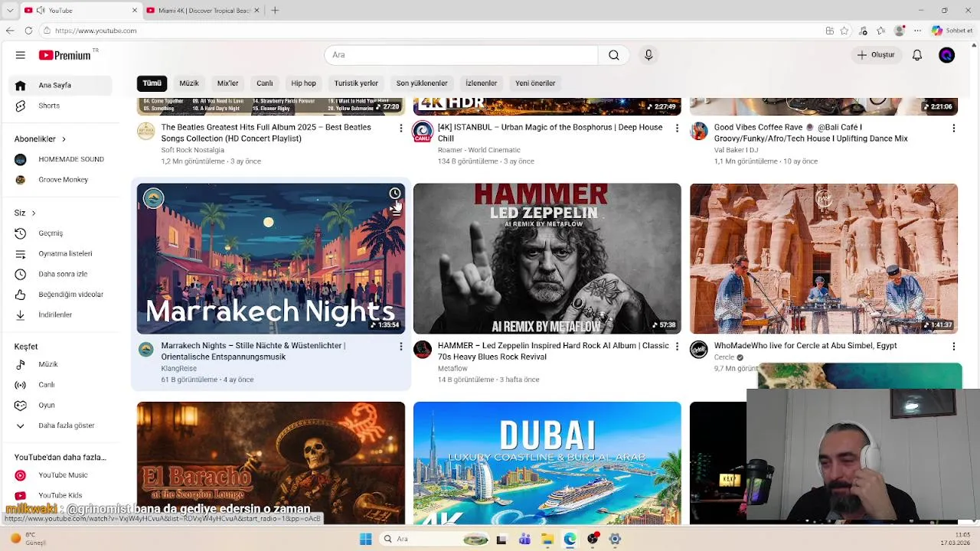Select the Son yüklenenler filter chip
Viewport: 980px width, 551px height.
click(x=422, y=83)
